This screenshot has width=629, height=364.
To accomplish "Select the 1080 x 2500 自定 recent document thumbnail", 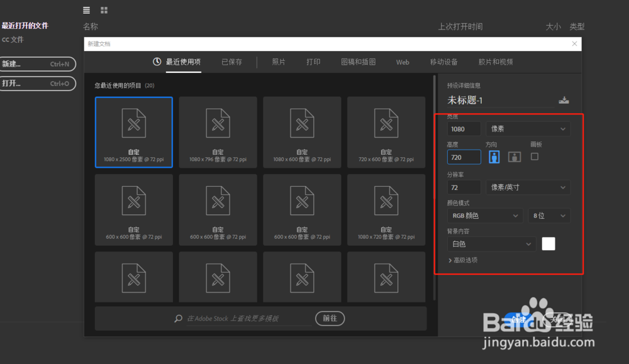I will (x=133, y=132).
